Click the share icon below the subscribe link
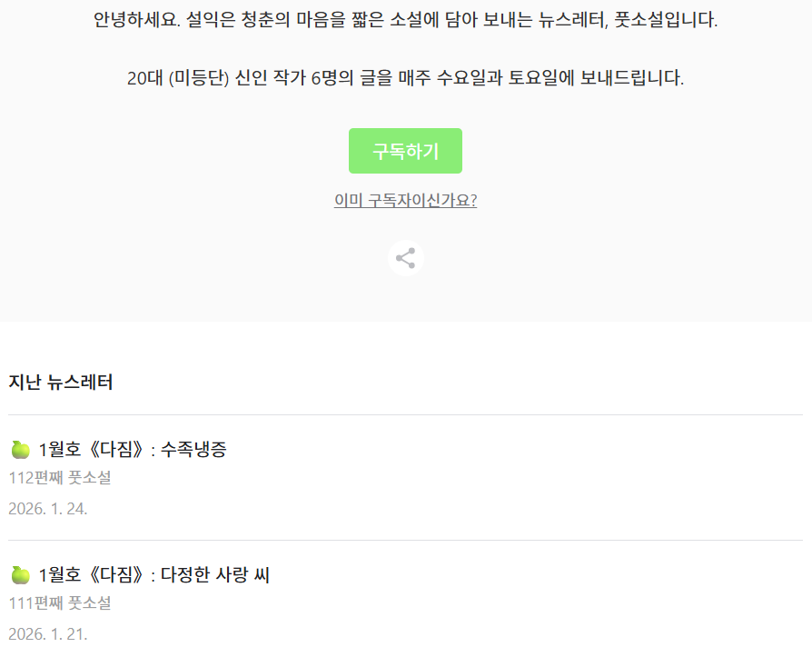Viewport: 812px width, 657px height. pos(406,258)
